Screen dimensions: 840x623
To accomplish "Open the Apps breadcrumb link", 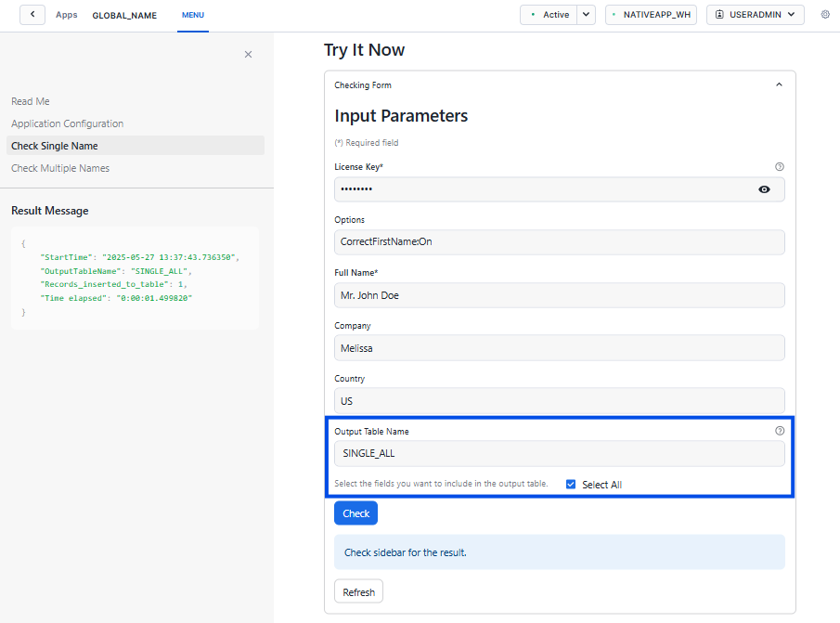I will (x=67, y=15).
